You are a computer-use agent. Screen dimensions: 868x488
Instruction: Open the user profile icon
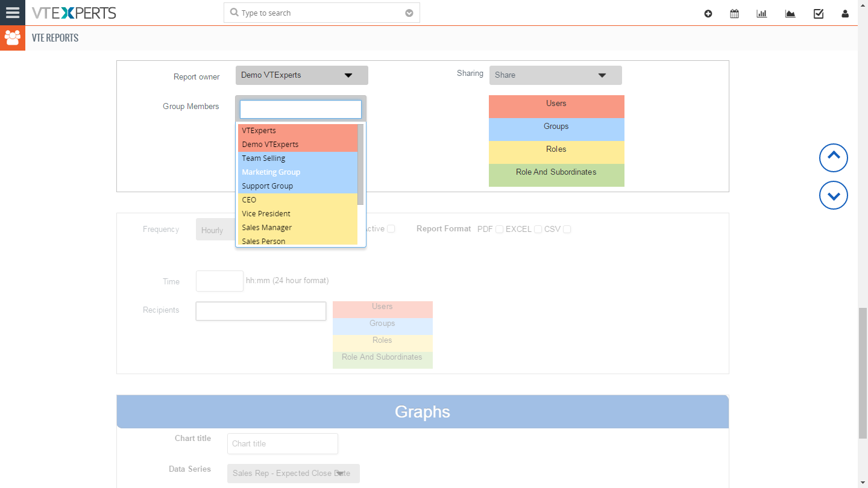click(845, 14)
